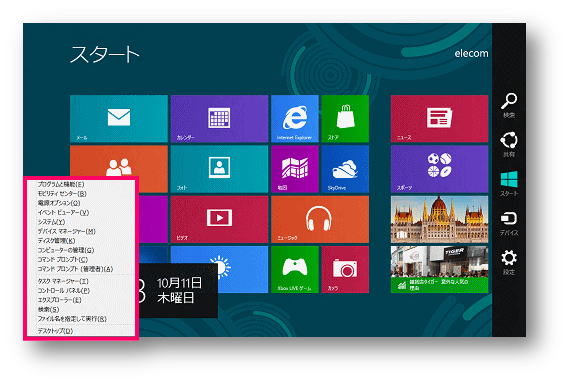Select コントロール パネル(P) menu entry
This screenshot has height=383, width=568.
click(64, 291)
